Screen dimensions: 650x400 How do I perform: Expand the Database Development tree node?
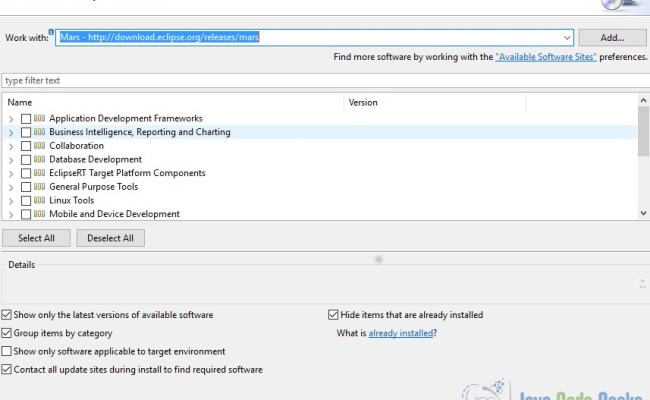pos(11,160)
